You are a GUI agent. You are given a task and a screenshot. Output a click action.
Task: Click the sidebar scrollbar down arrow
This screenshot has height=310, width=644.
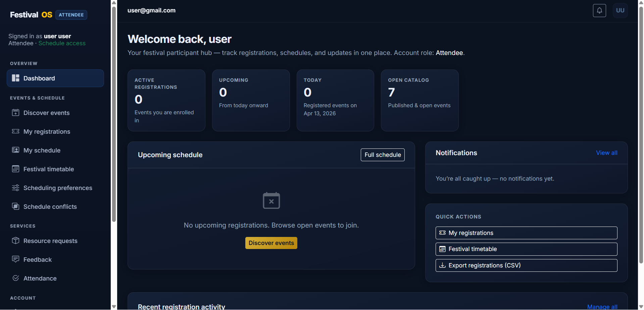pyautogui.click(x=114, y=307)
